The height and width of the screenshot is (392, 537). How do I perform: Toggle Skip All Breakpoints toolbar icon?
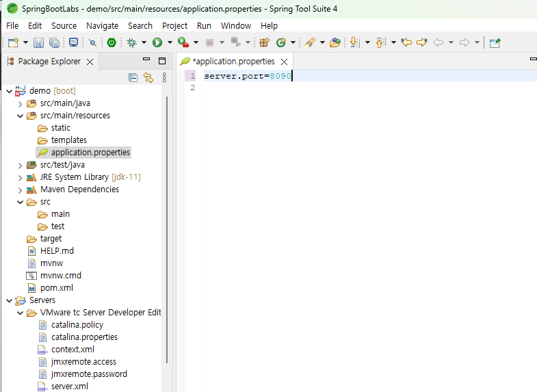coord(92,42)
